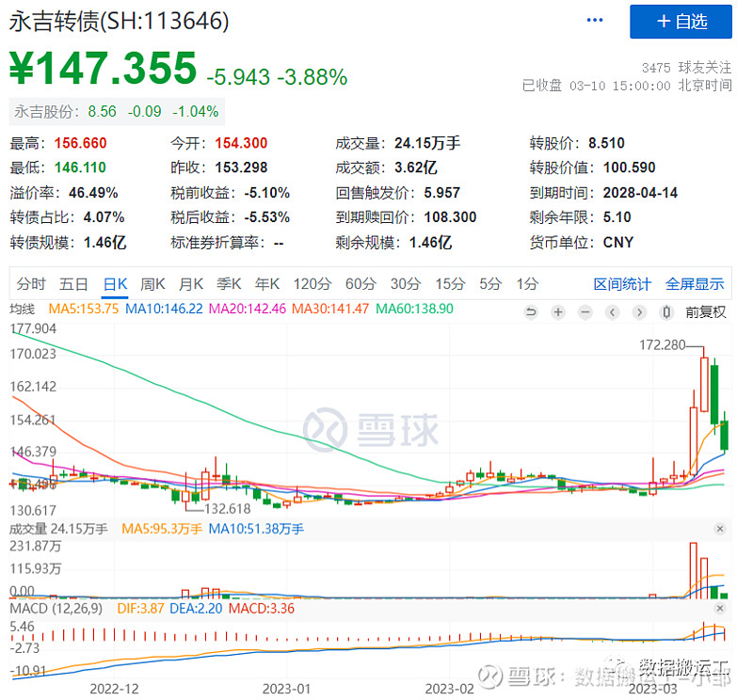Click the 税前收益 value -5.10%
The image size is (753, 700).
click(267, 193)
